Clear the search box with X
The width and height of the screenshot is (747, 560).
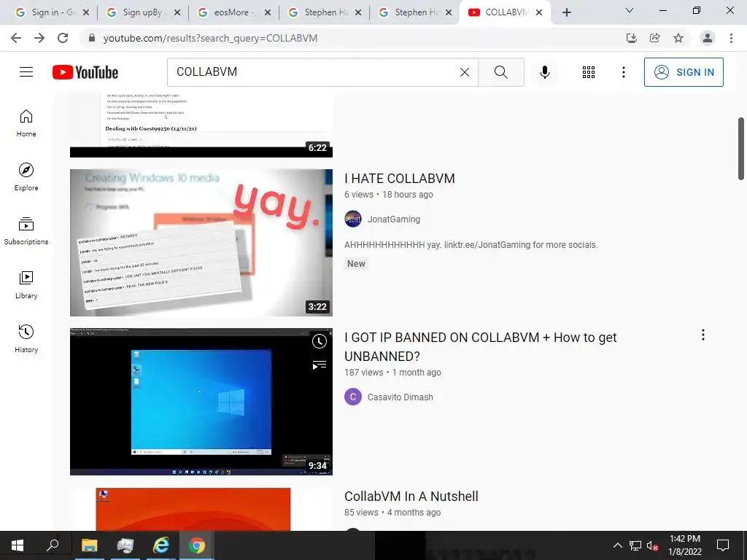(x=465, y=72)
